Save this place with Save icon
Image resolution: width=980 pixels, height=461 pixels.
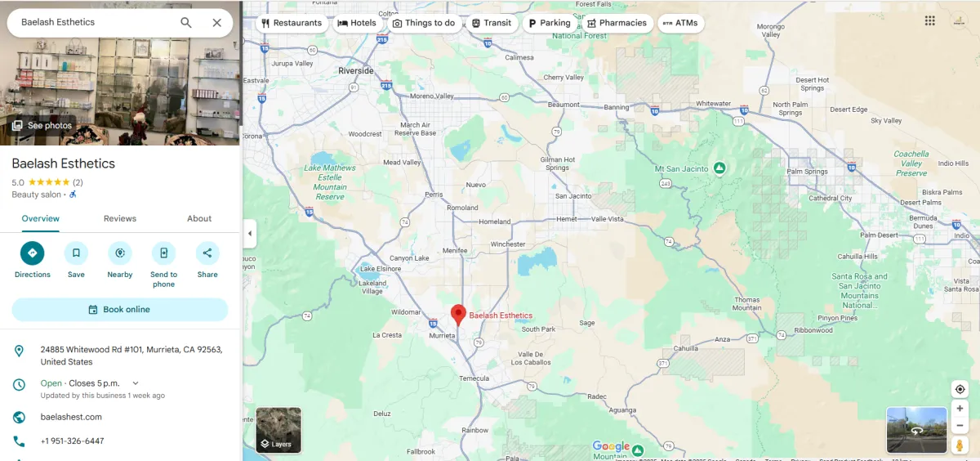tap(76, 253)
